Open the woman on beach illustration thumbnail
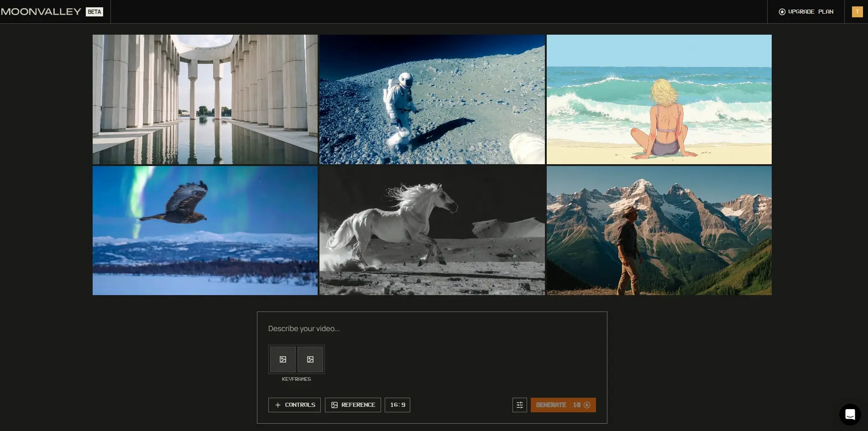 (659, 99)
